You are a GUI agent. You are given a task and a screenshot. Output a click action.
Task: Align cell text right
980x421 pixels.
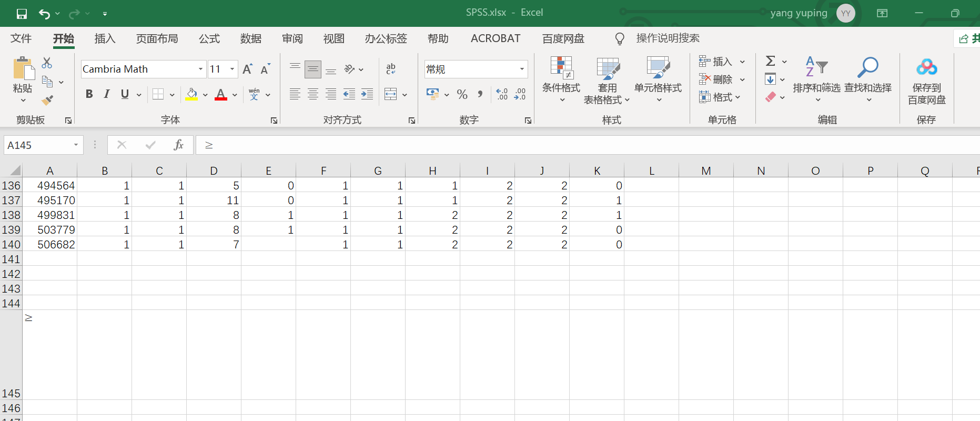pos(331,94)
